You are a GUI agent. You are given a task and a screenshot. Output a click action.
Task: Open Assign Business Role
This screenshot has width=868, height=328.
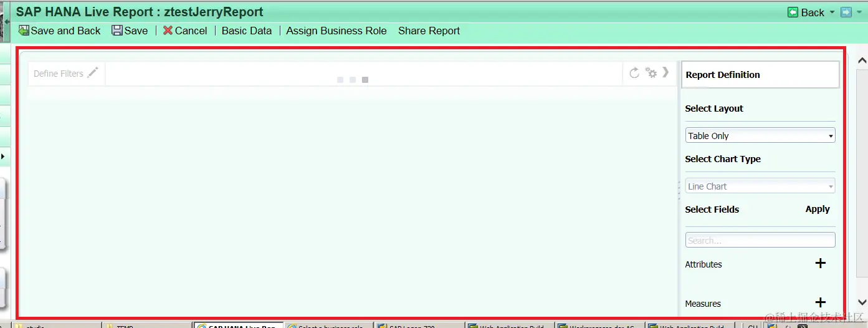pos(336,31)
